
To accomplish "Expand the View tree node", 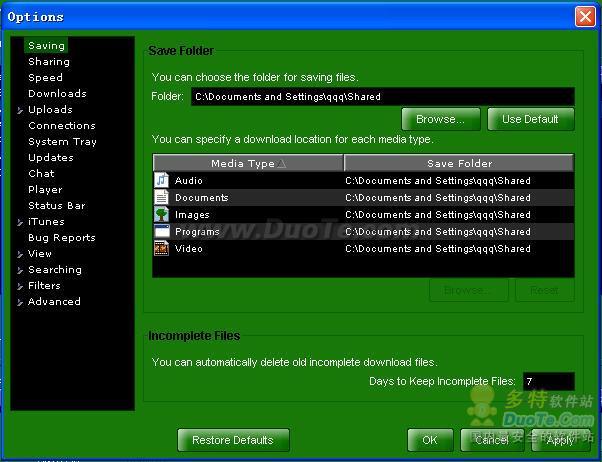I will 20,254.
